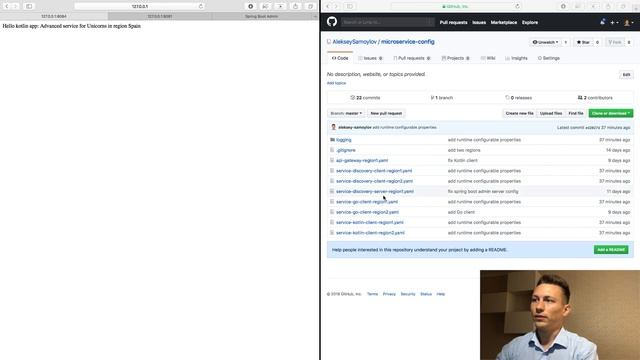The width and height of the screenshot is (640, 360).
Task: Star the repository
Action: 582,42
